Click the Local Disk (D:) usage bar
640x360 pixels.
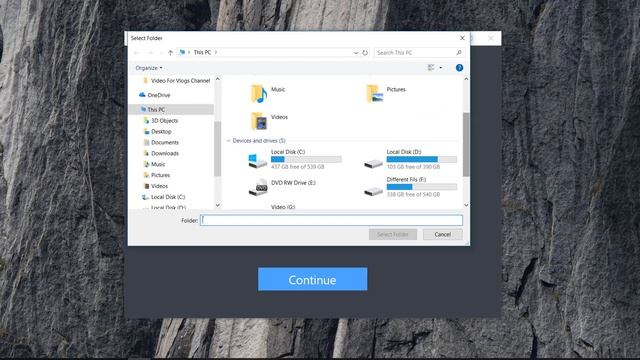(422, 160)
